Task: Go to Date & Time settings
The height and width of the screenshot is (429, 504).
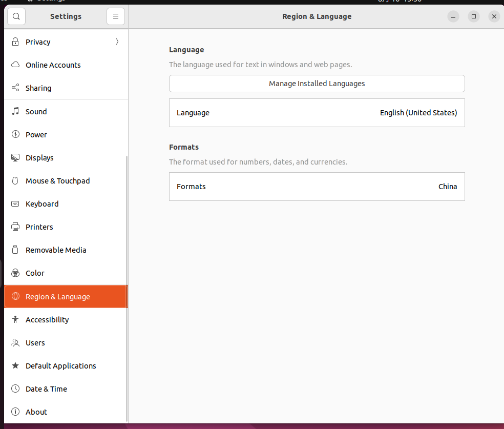Action: [x=46, y=389]
